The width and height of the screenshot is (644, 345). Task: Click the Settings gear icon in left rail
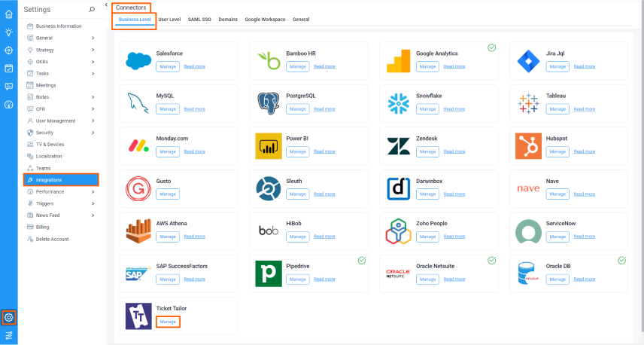click(x=8, y=317)
